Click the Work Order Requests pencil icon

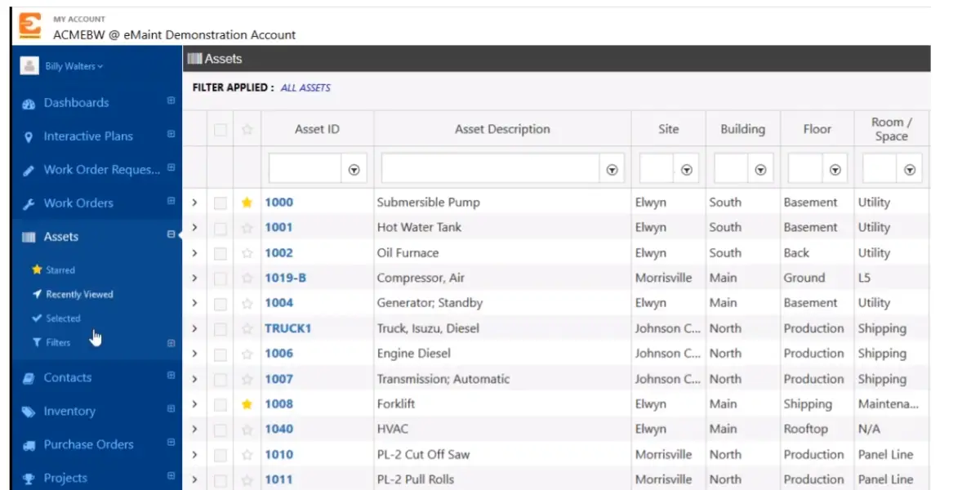coord(29,171)
